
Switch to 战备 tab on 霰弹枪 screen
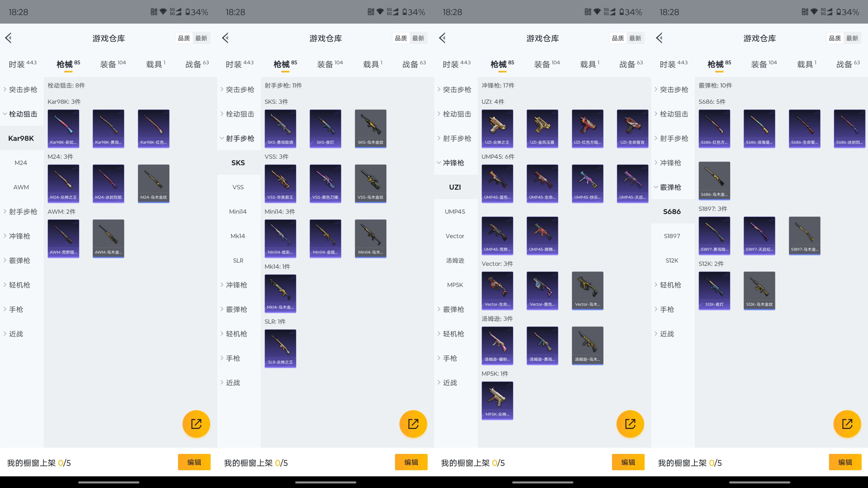(x=848, y=64)
